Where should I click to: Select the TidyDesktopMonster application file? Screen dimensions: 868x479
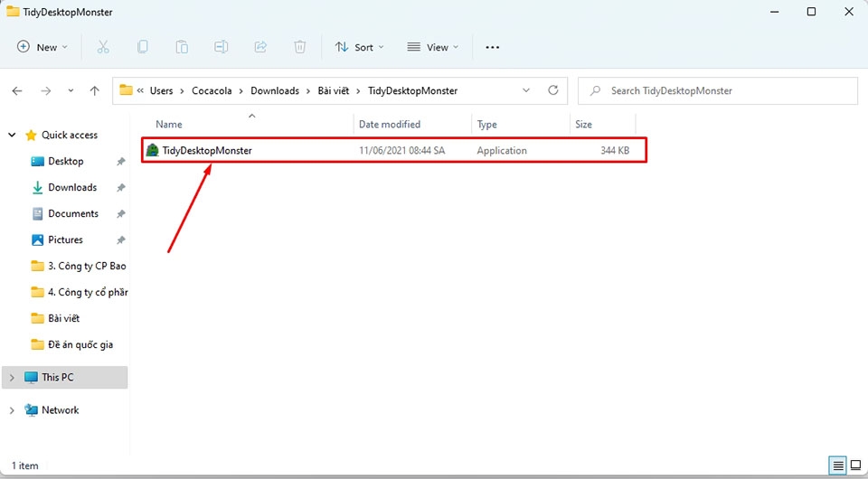point(207,151)
